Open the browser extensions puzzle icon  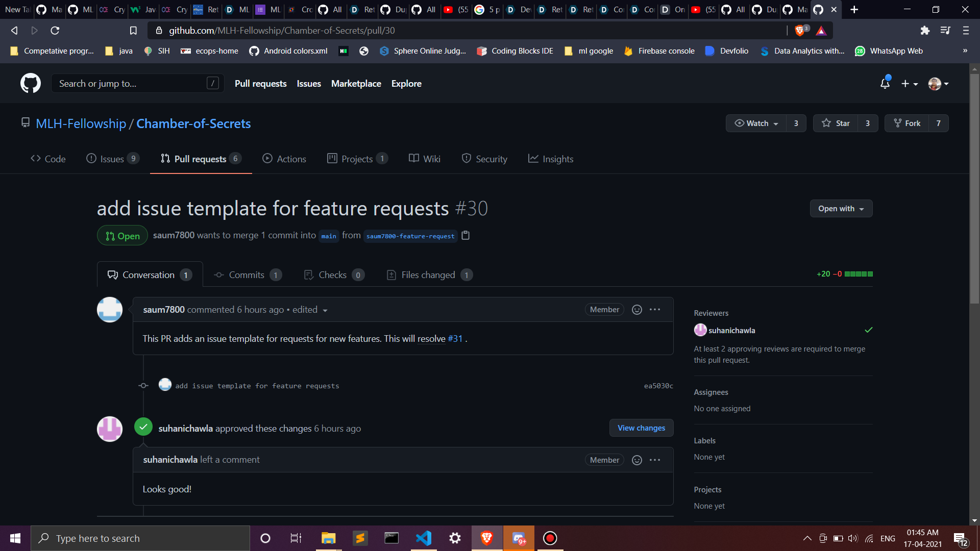(925, 31)
